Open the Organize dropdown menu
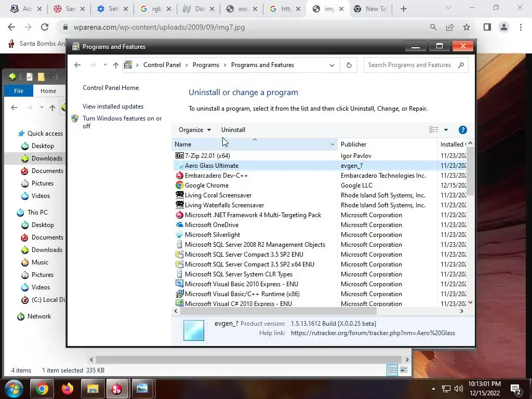Screen dimensions: 532x399 (195, 130)
